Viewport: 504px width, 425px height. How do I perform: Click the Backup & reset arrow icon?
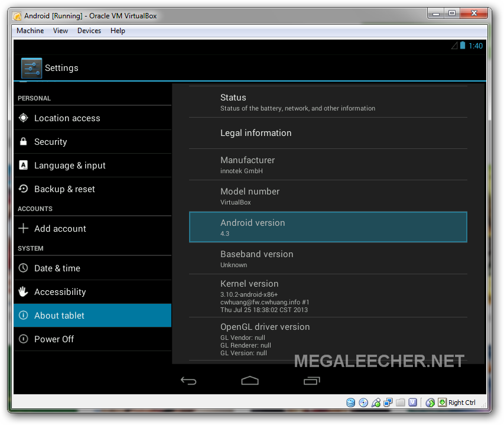24,189
